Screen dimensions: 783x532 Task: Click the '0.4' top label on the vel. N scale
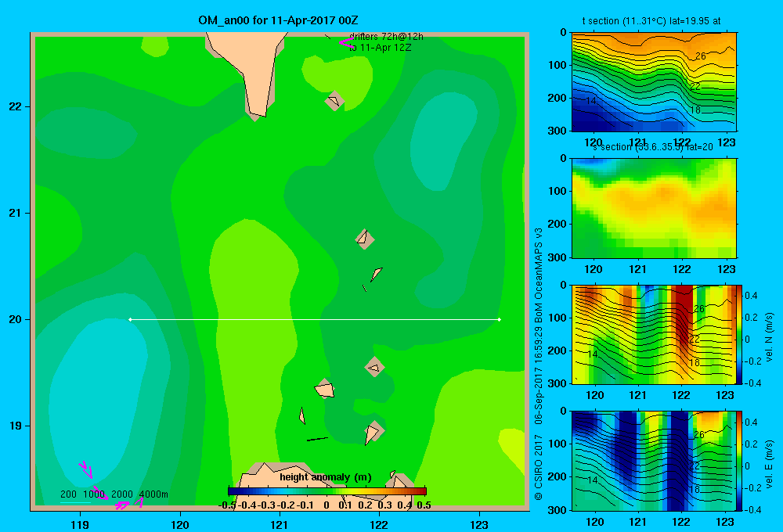pos(751,296)
